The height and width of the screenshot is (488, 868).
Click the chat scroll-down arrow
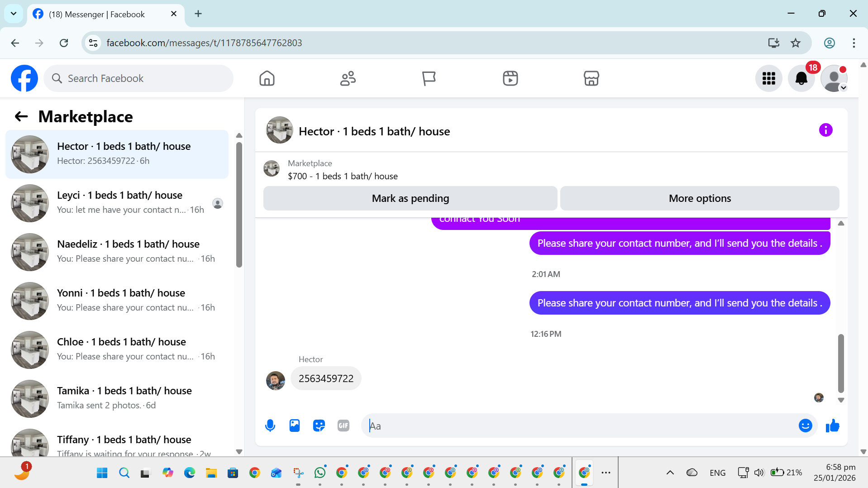coord(841,400)
